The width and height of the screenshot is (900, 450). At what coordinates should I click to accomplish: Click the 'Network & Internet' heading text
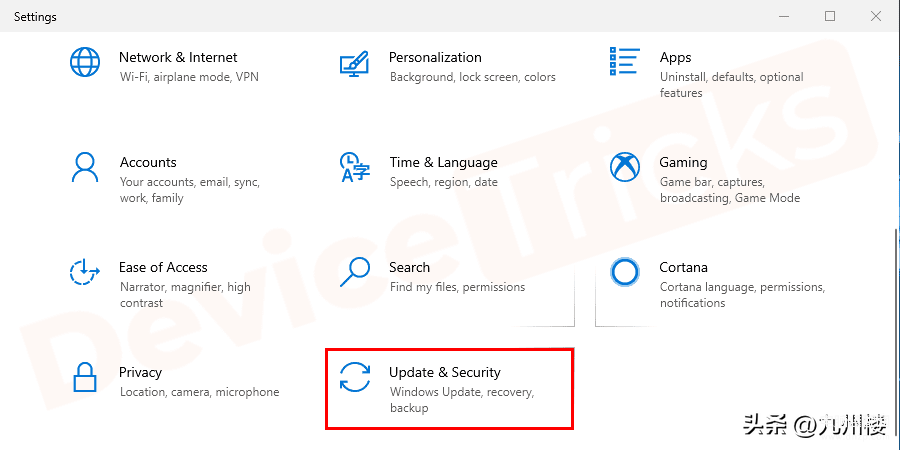pos(178,57)
